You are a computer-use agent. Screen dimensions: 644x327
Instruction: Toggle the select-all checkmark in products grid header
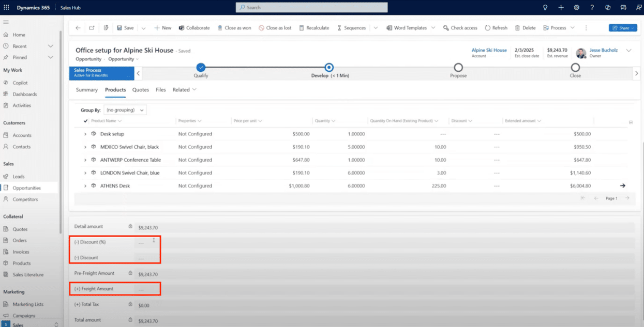(85, 121)
